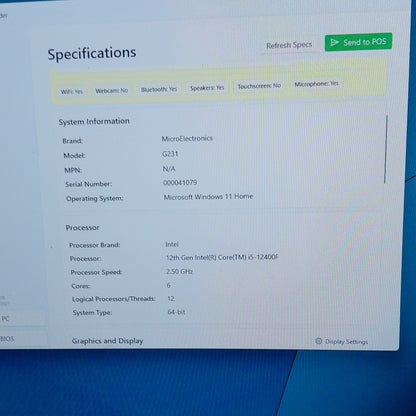Click the Specifications page title

click(92, 53)
